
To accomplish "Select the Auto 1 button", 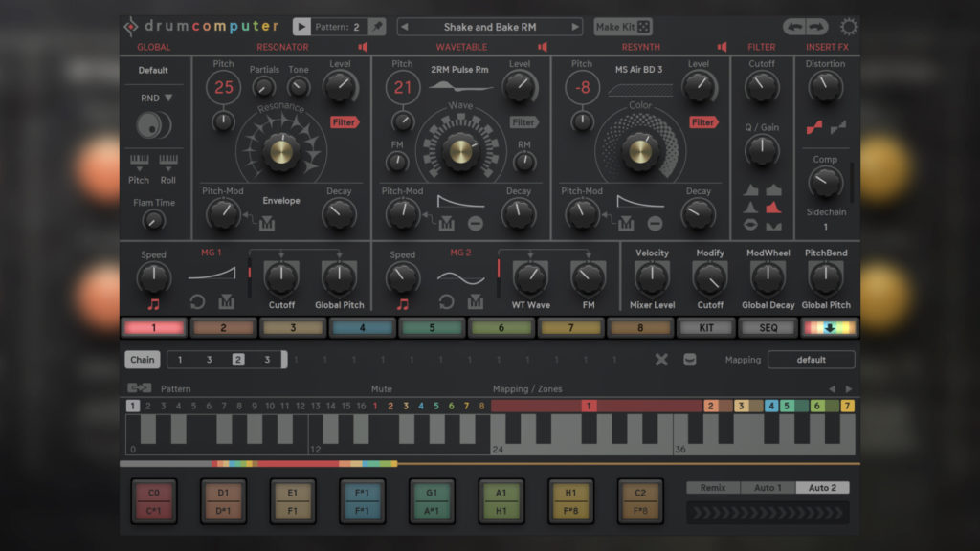I will click(768, 487).
